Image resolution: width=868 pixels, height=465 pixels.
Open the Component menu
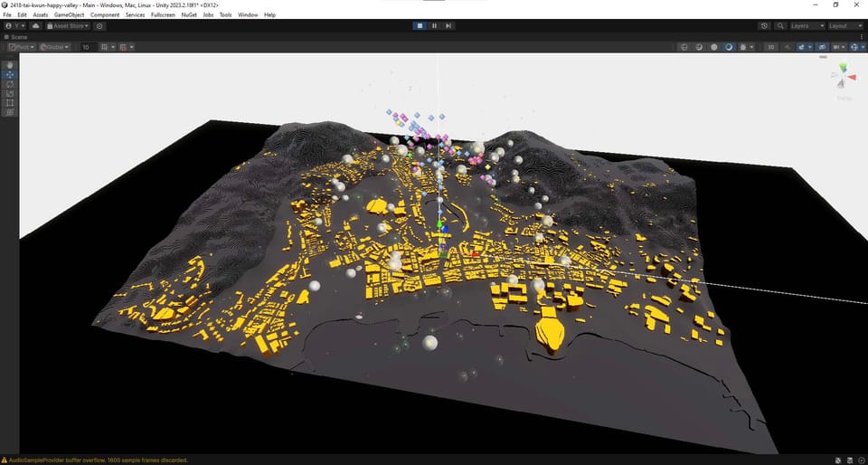tap(105, 15)
